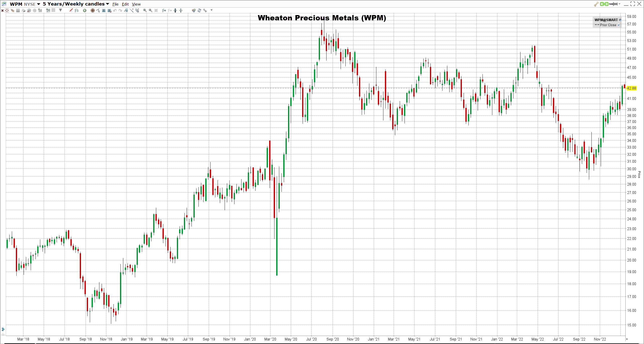
Task: Click the printer icon to print chart
Action: [x=23, y=11]
